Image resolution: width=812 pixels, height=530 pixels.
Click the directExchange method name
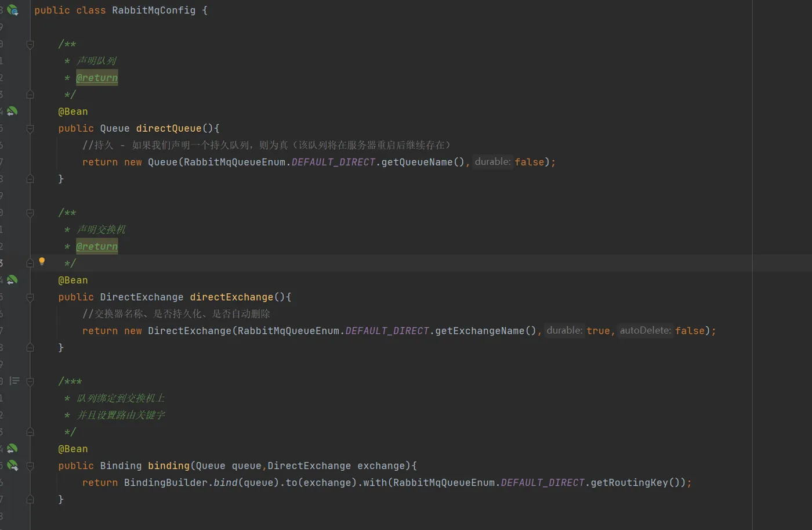pos(231,297)
